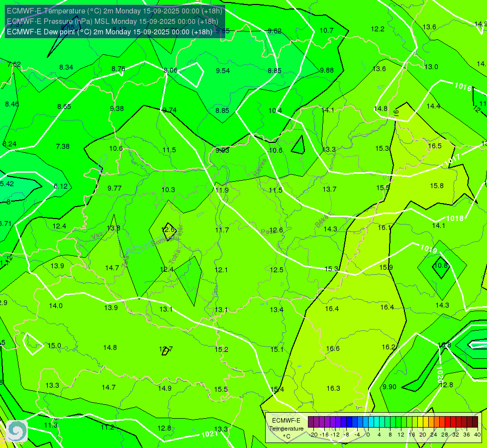Click the 5.42 temperature value

click(7, 184)
